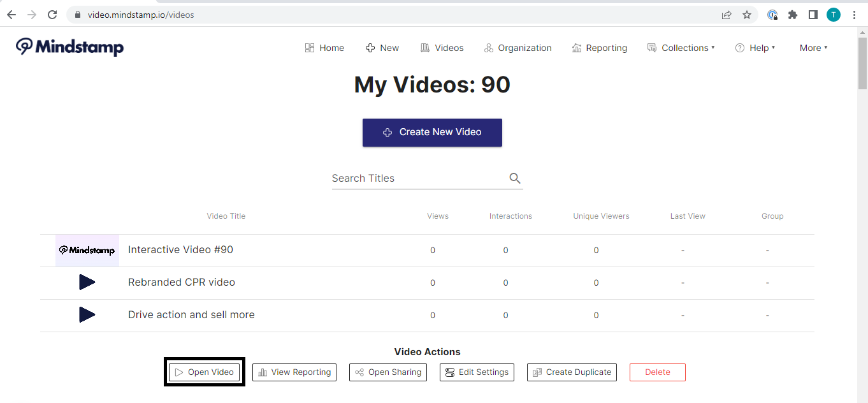Type in the Search Titles field

coord(417,179)
